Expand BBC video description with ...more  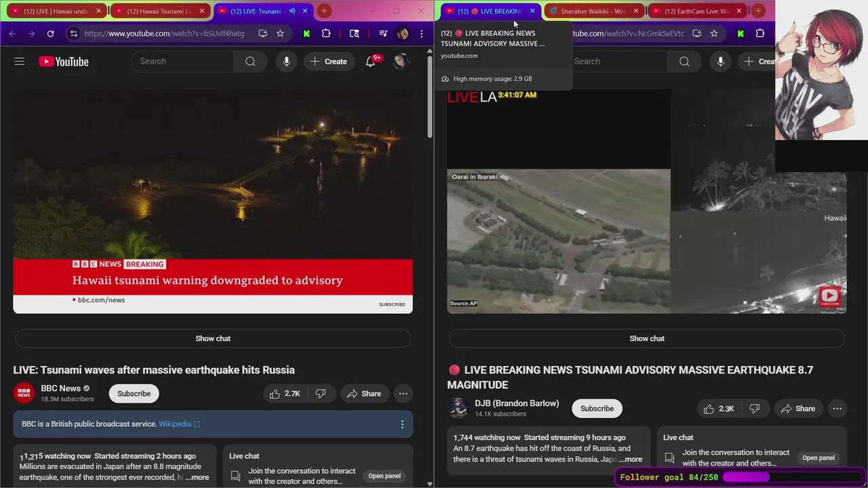point(197,477)
